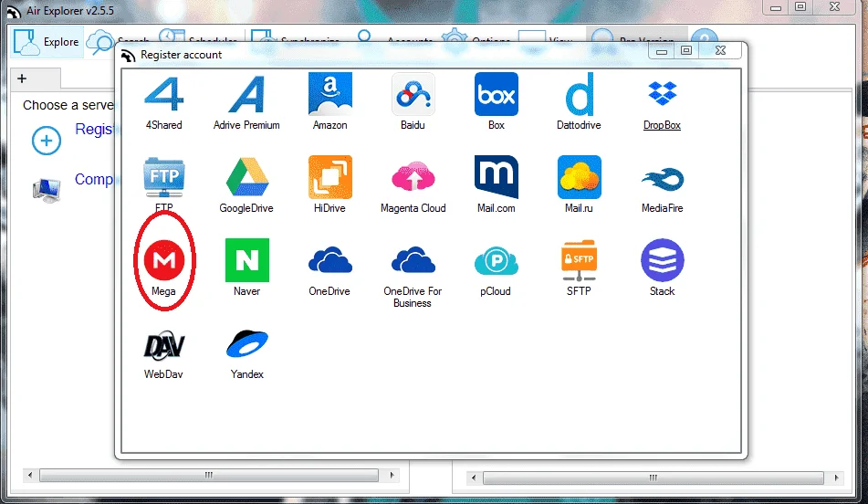Viewport: 868px width, 504px height.
Task: Select the Dattodrive icon
Action: coord(579,94)
